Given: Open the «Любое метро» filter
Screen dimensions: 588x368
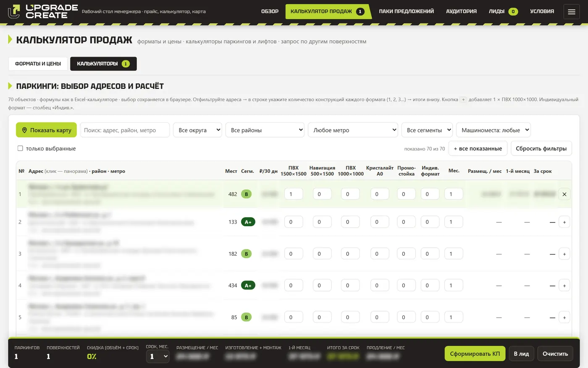Looking at the screenshot, I should coord(353,130).
